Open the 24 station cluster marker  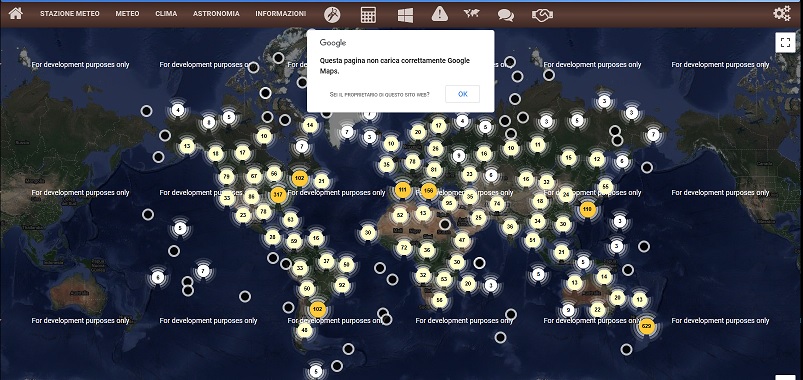coord(565,195)
